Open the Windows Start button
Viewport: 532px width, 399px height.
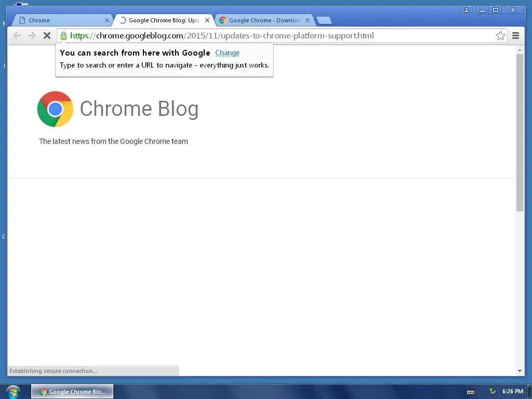[13, 392]
